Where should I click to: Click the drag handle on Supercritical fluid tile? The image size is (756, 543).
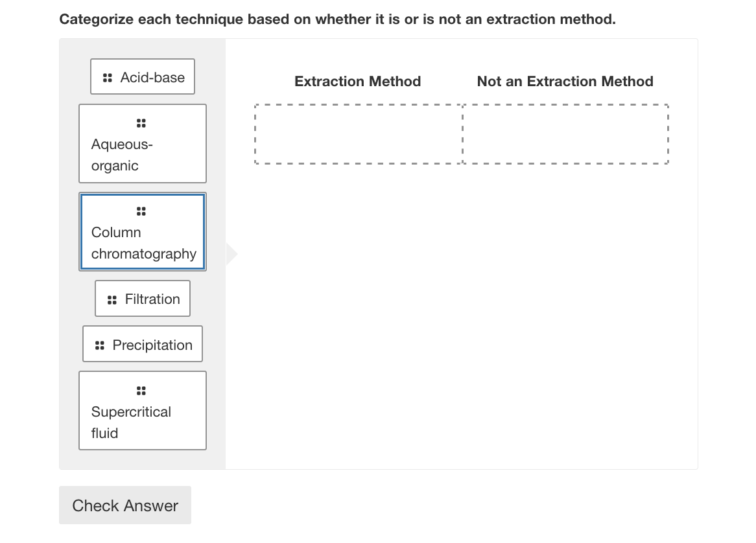[140, 389]
